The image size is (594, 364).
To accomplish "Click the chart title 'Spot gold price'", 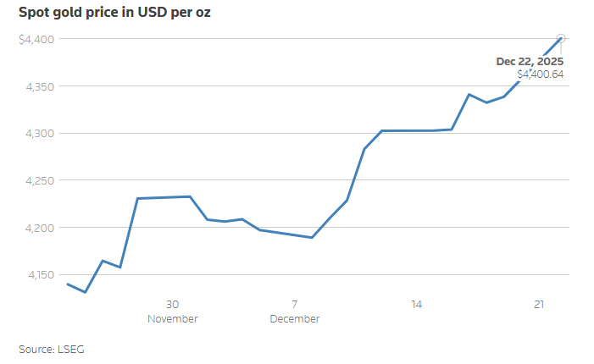I will (114, 14).
